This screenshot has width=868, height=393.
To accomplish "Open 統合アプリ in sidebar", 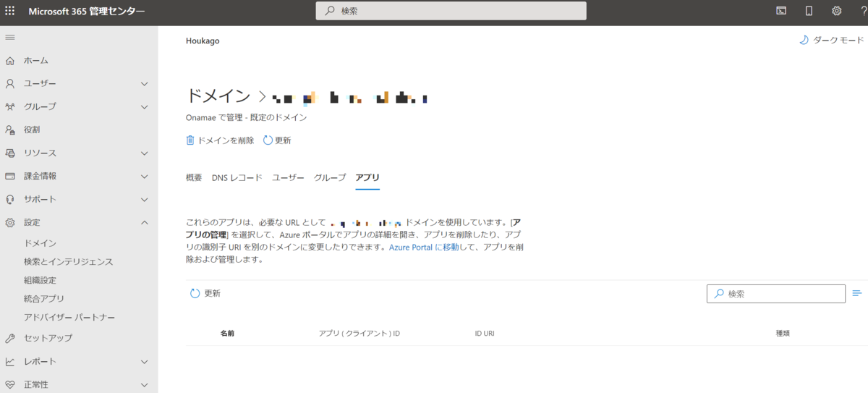I will coord(44,299).
